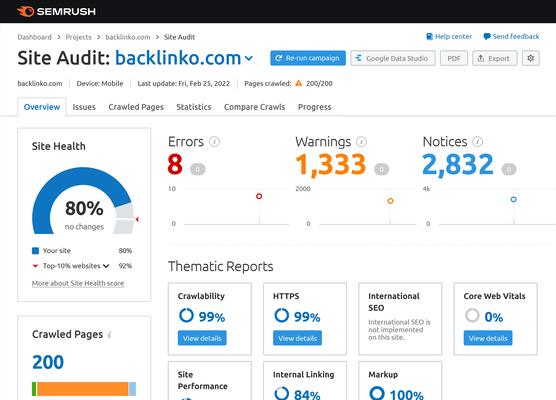The width and height of the screenshot is (556, 400).
Task: Click the HTTPS 99% value
Action: tap(307, 317)
